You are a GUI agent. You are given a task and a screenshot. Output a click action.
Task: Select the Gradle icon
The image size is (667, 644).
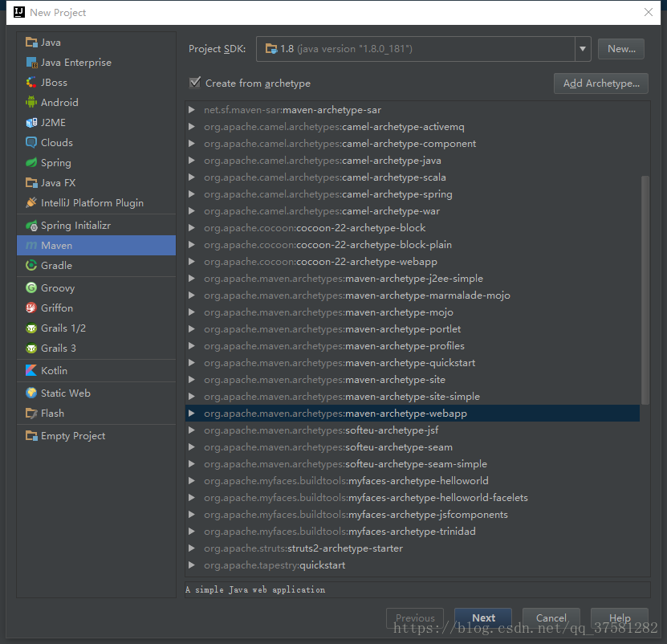coord(31,266)
